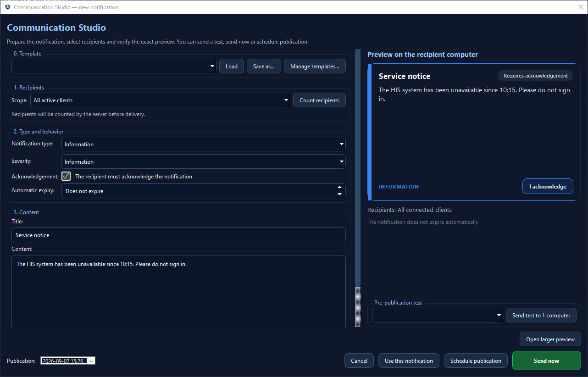588x377 pixels.
Task: Click the Title input field
Action: point(178,235)
